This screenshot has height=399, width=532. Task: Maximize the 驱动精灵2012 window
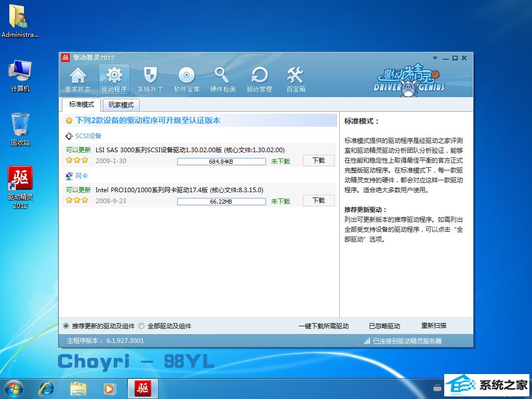[455, 58]
